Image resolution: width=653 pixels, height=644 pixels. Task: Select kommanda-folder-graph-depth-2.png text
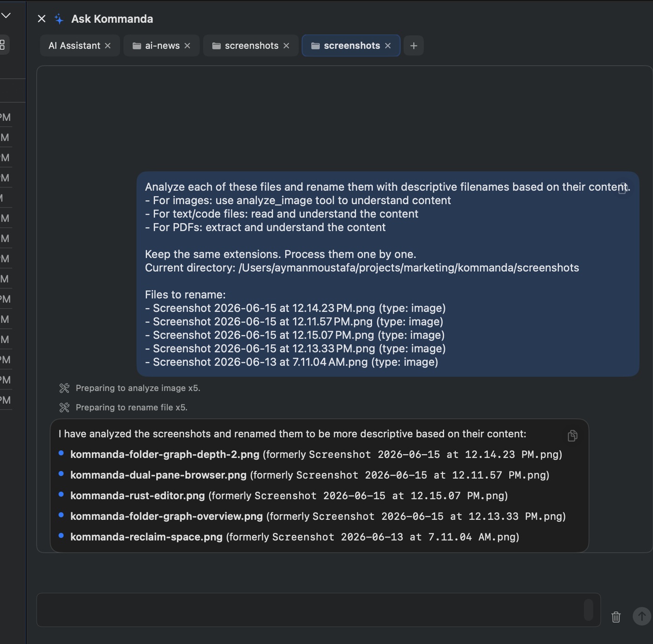click(x=165, y=455)
